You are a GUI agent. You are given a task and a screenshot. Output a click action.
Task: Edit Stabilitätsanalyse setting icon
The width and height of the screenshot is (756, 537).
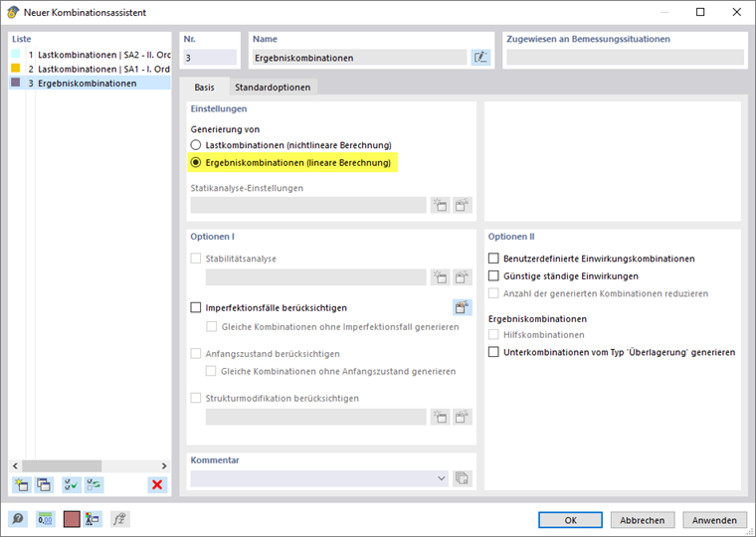462,277
